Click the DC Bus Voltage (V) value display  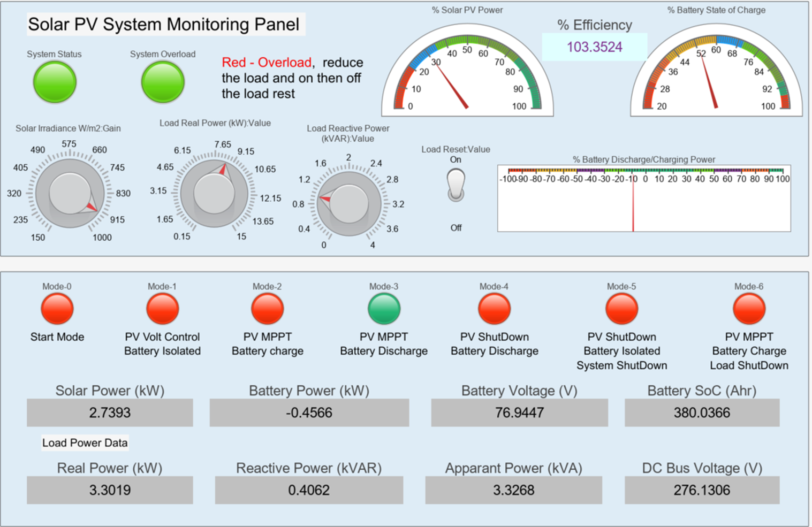tap(702, 490)
